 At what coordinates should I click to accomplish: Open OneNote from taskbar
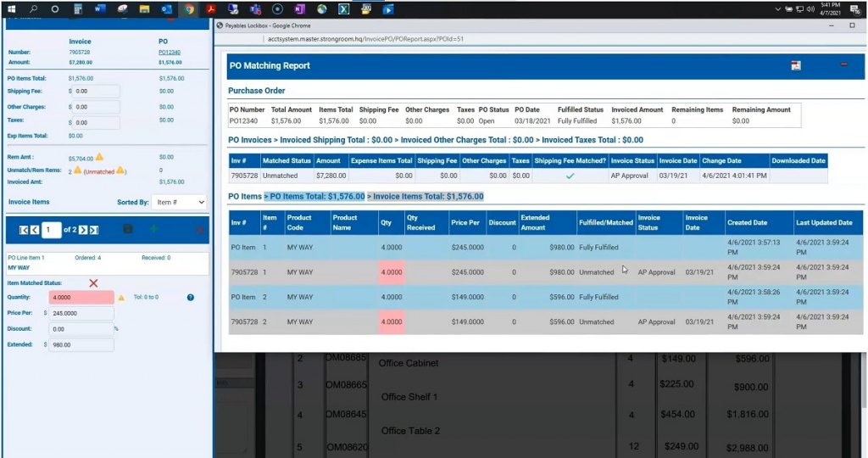point(299,8)
